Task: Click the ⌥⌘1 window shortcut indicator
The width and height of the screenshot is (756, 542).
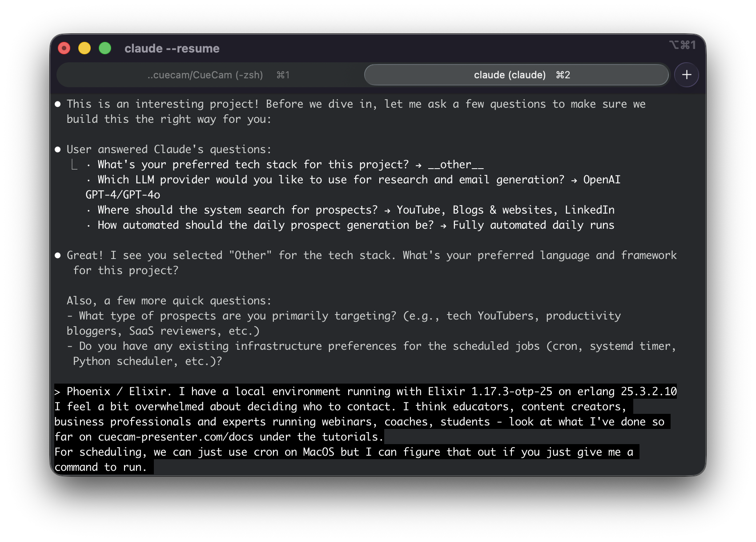Action: (x=682, y=45)
